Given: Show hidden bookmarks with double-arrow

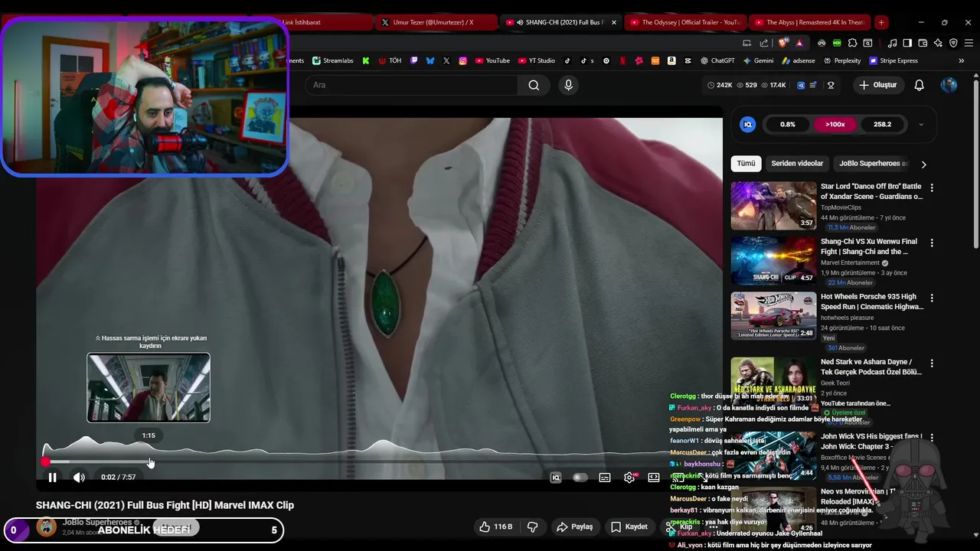Looking at the screenshot, I should tap(961, 60).
